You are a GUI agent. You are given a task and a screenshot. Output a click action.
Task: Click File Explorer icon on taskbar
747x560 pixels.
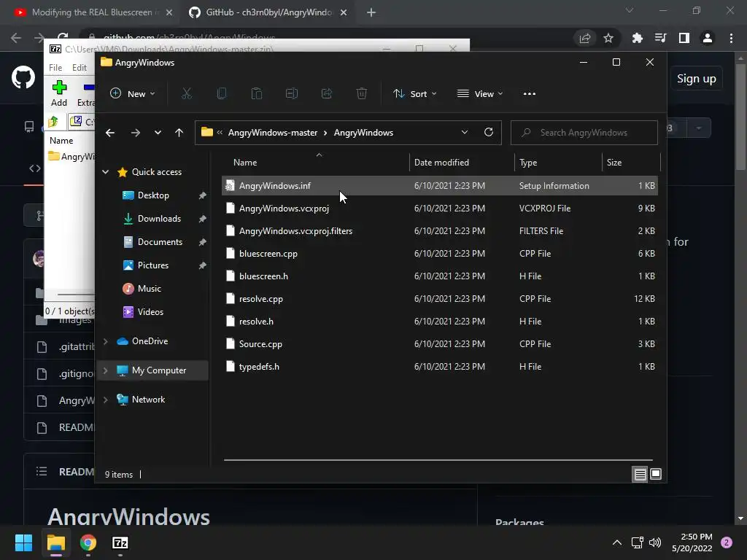[55, 542]
